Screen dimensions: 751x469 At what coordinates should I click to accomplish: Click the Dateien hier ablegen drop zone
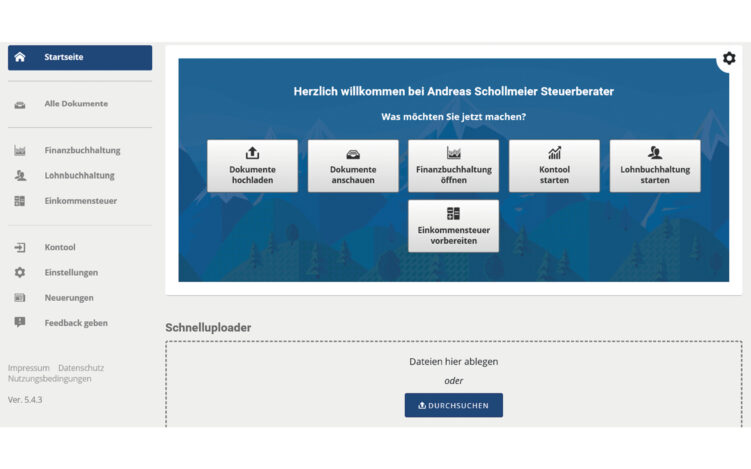tap(453, 362)
